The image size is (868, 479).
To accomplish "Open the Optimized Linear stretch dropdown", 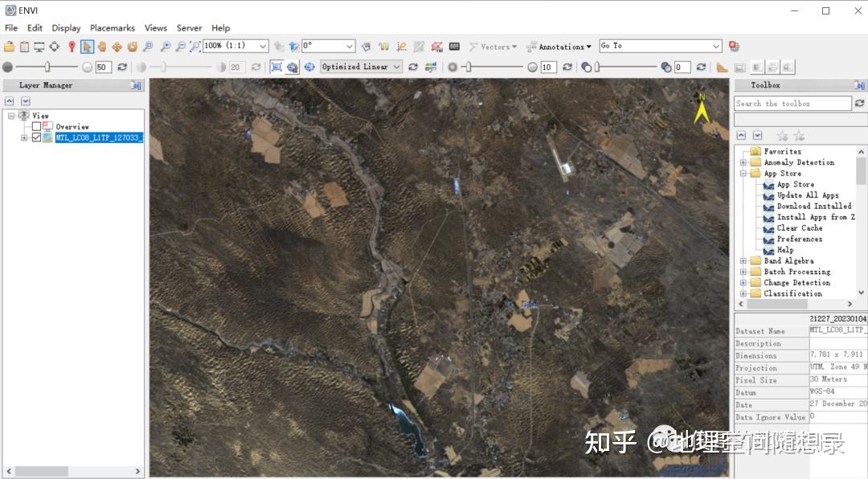I will click(x=362, y=67).
